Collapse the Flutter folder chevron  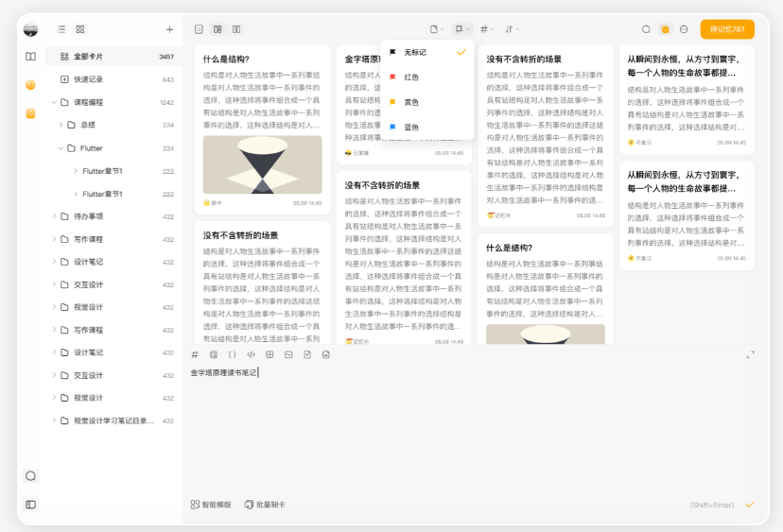tap(61, 148)
